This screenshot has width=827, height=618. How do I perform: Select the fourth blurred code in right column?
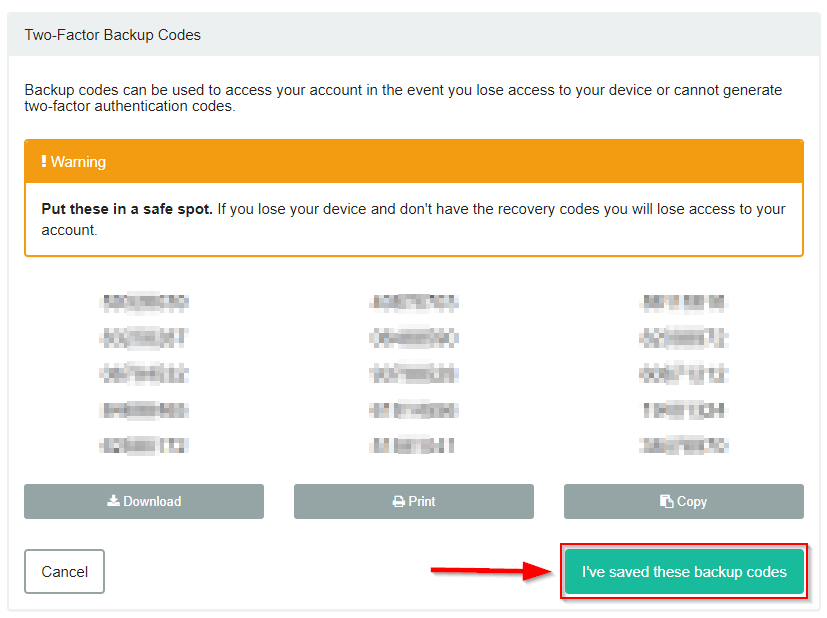[684, 410]
